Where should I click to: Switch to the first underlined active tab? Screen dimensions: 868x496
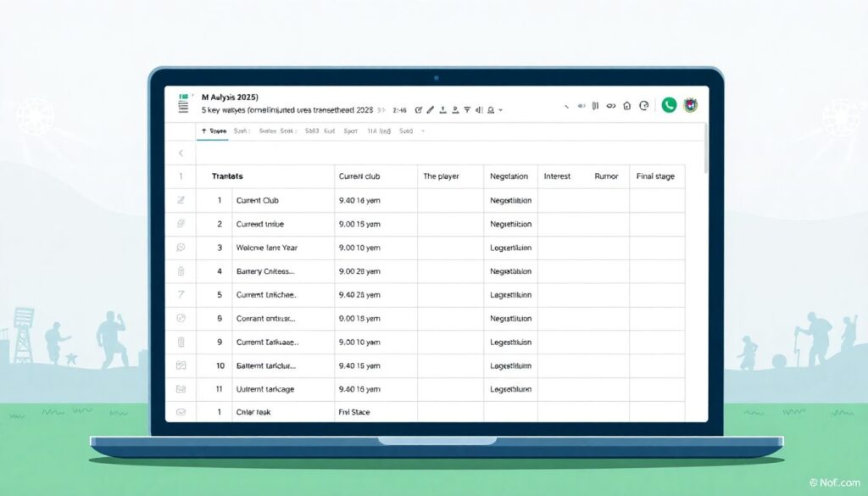click(x=215, y=131)
